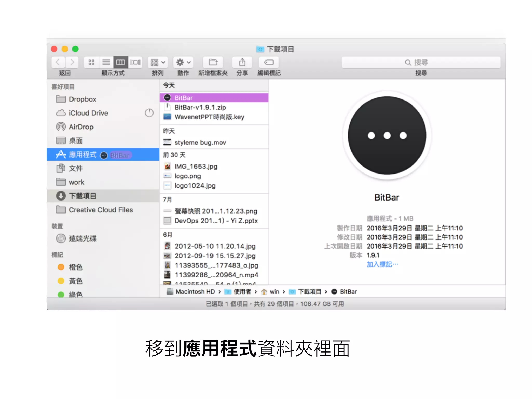Select the Applications (應用程式) sidebar item
Viewport: 532px width, 399px height.
click(x=82, y=155)
